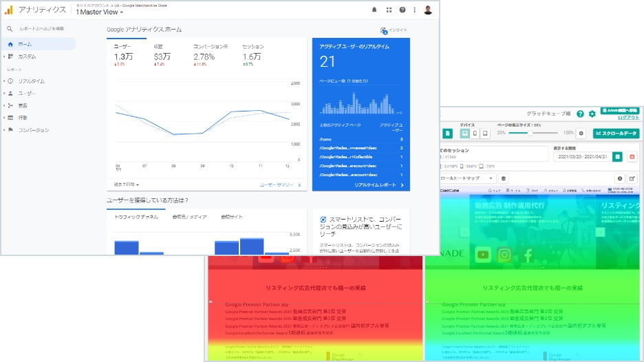Open the past 7 days period dropdown
The image size is (644, 362).
[x=127, y=184]
